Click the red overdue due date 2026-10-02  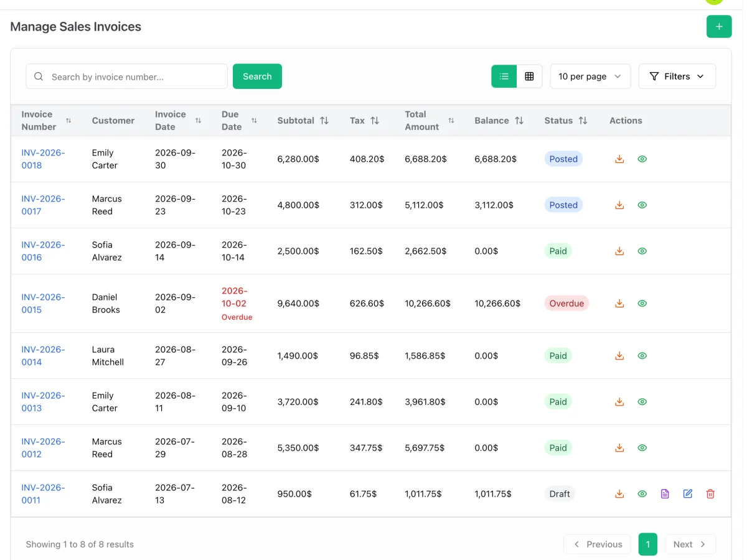(x=234, y=297)
